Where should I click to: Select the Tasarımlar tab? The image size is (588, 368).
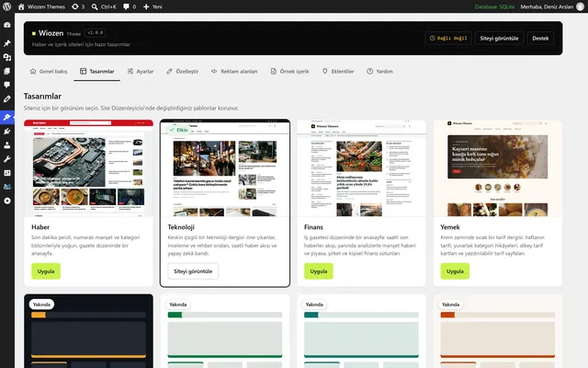(x=96, y=72)
